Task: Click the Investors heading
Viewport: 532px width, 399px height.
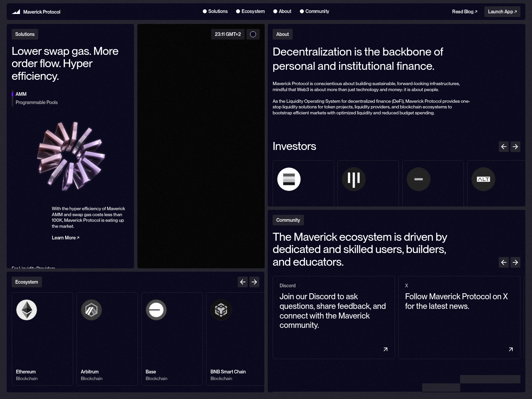Action: (x=294, y=146)
